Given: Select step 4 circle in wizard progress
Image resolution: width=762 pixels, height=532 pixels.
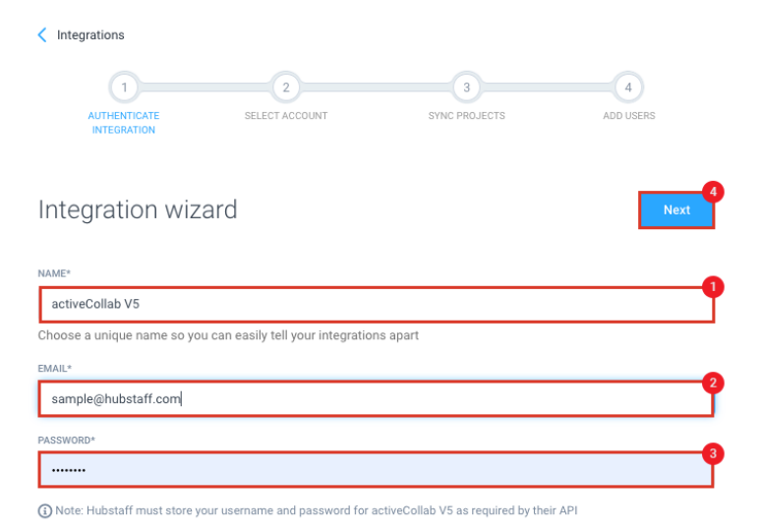Looking at the screenshot, I should point(628,88).
